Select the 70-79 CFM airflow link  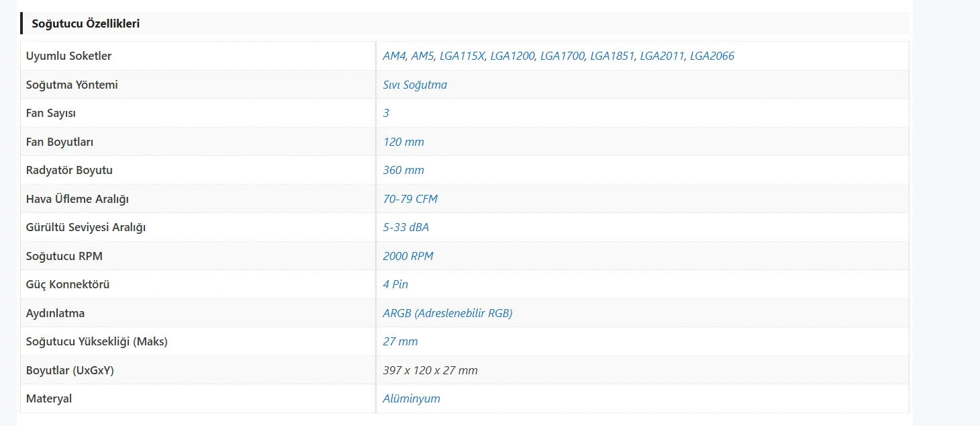click(x=410, y=199)
